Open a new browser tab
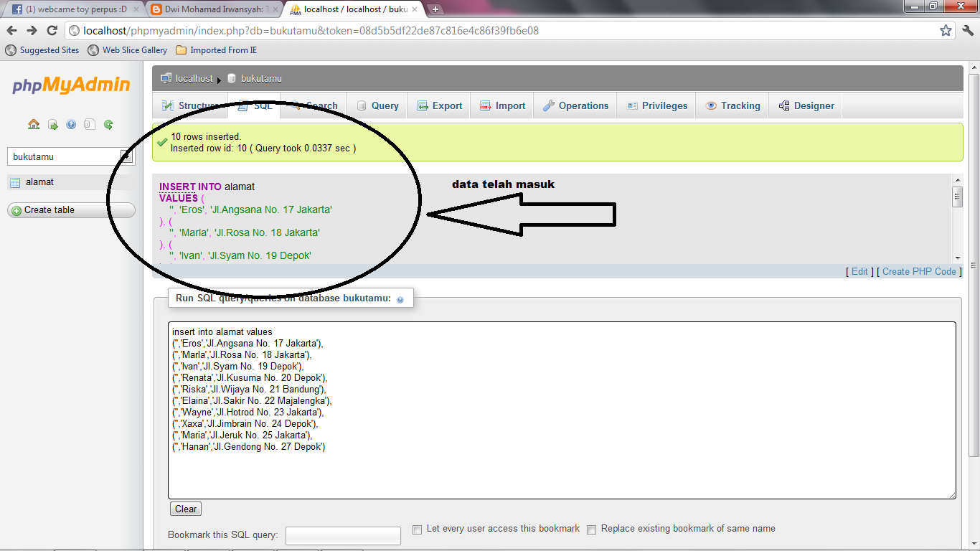This screenshot has width=980, height=551. [435, 9]
